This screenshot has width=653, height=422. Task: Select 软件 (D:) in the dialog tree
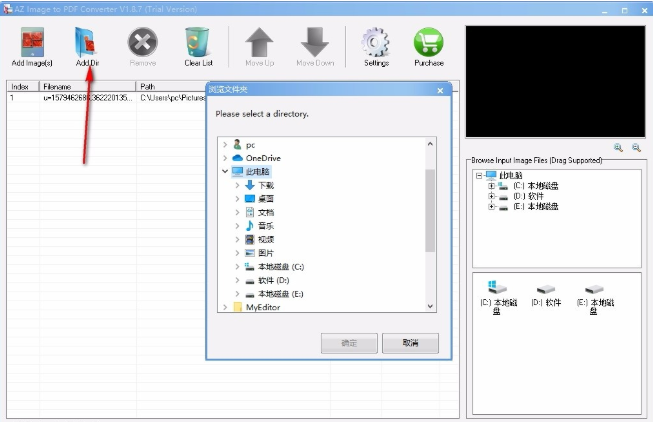point(267,280)
